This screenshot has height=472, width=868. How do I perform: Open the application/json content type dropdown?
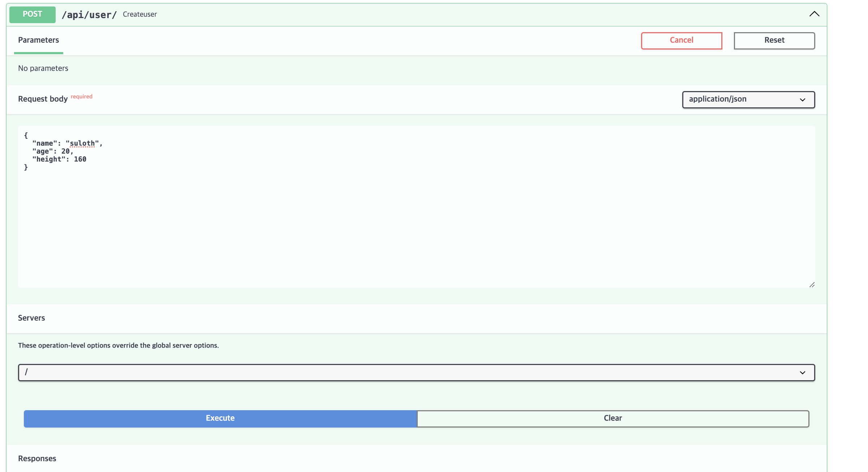748,99
